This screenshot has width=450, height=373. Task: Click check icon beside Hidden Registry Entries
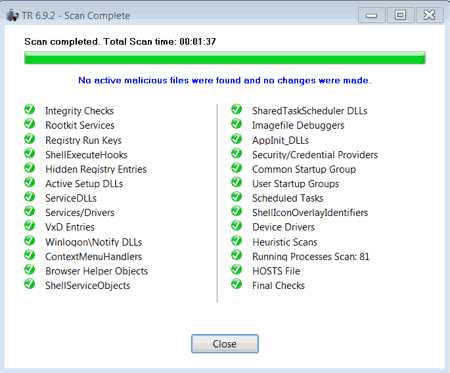(30, 168)
